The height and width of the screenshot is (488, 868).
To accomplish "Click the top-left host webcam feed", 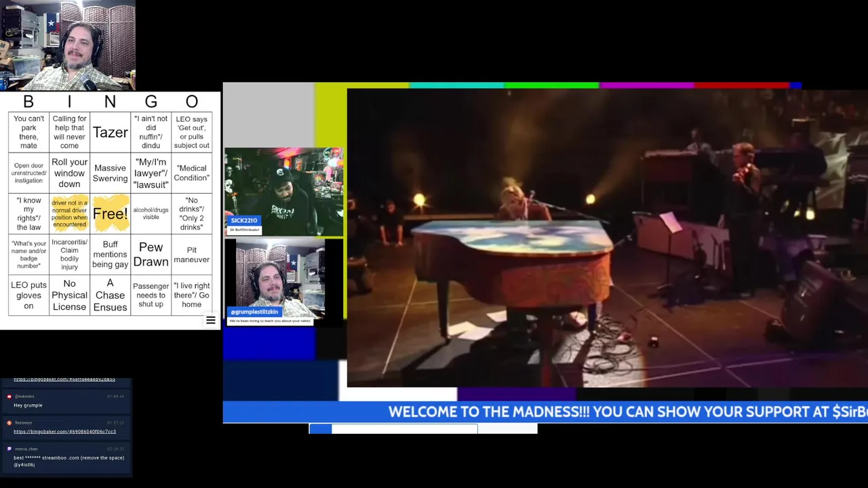I will point(68,45).
